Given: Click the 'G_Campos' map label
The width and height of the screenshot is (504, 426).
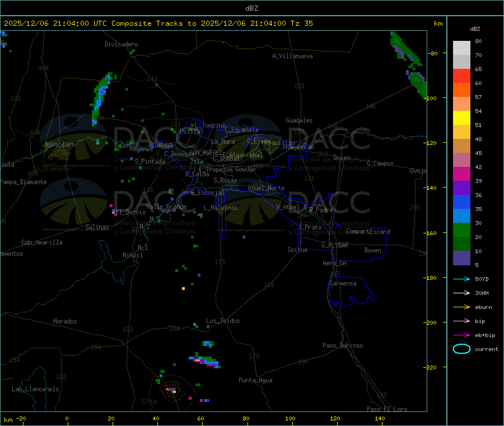Looking at the screenshot, I should [380, 163].
